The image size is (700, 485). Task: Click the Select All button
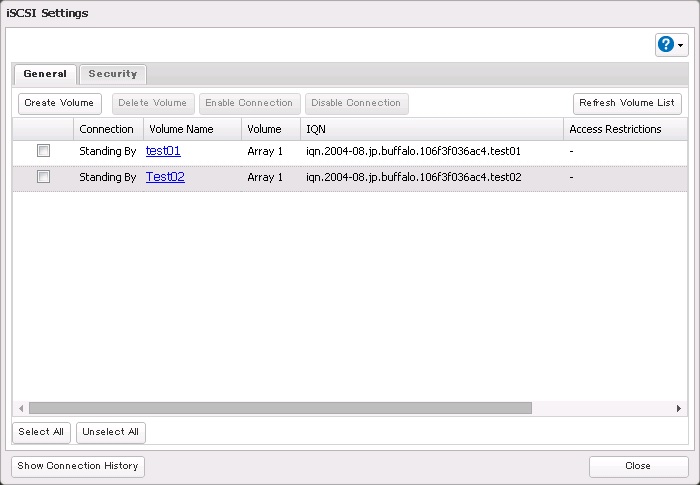coord(41,432)
